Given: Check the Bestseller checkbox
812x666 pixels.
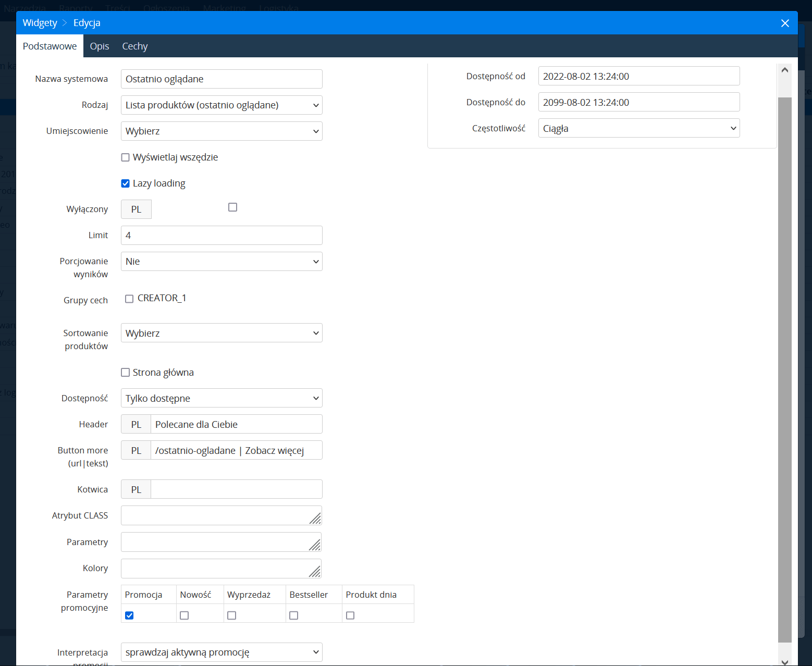Looking at the screenshot, I should coord(294,615).
